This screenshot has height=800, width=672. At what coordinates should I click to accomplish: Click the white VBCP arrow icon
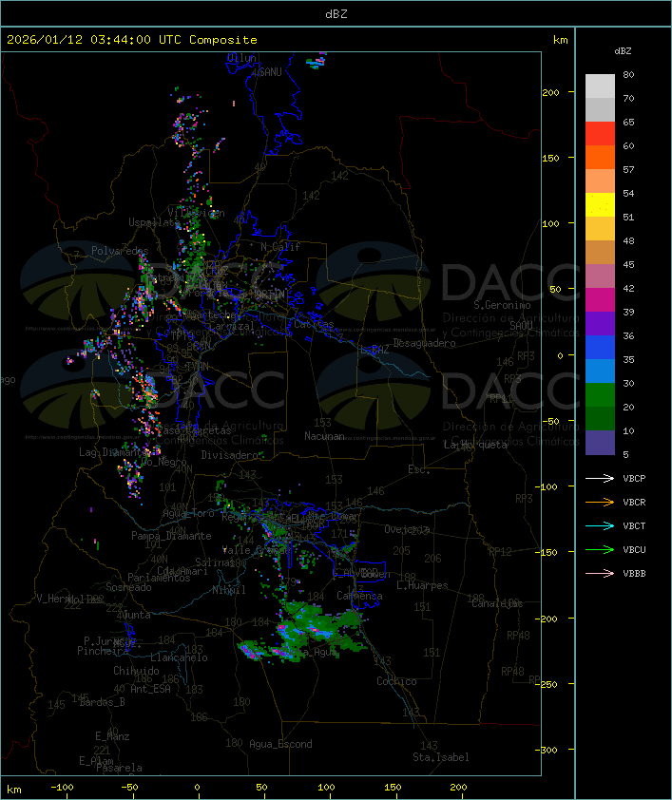pyautogui.click(x=600, y=479)
